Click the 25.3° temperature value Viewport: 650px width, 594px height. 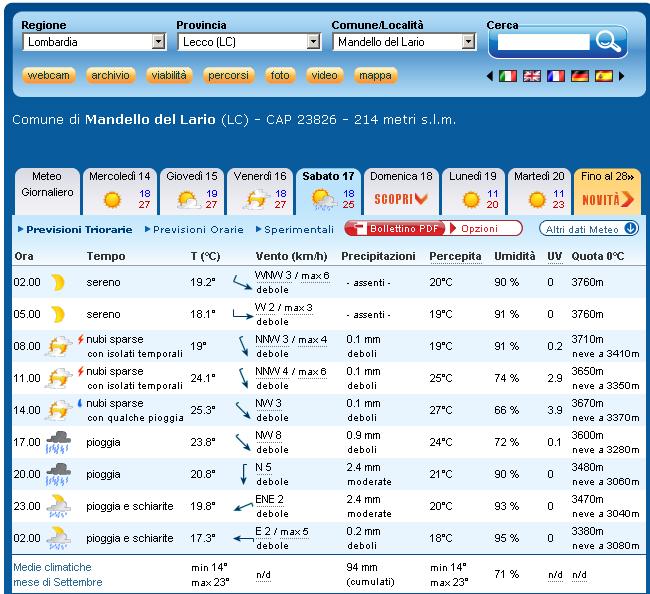coord(203,410)
